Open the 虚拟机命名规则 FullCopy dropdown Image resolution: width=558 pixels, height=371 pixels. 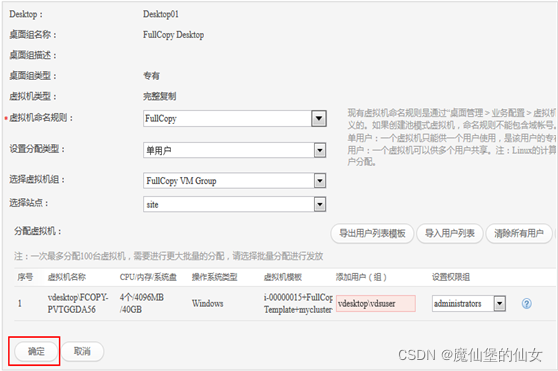click(235, 118)
